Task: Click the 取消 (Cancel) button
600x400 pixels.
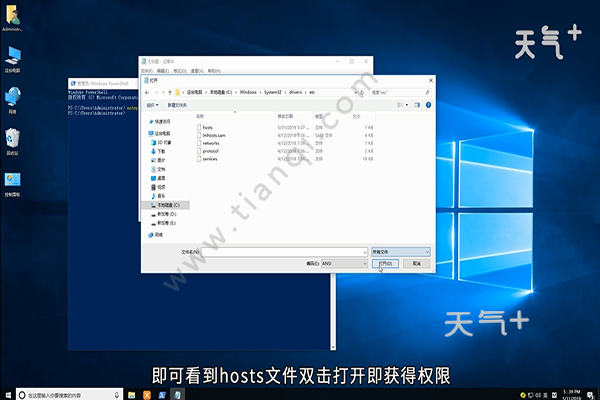Action: [416, 263]
